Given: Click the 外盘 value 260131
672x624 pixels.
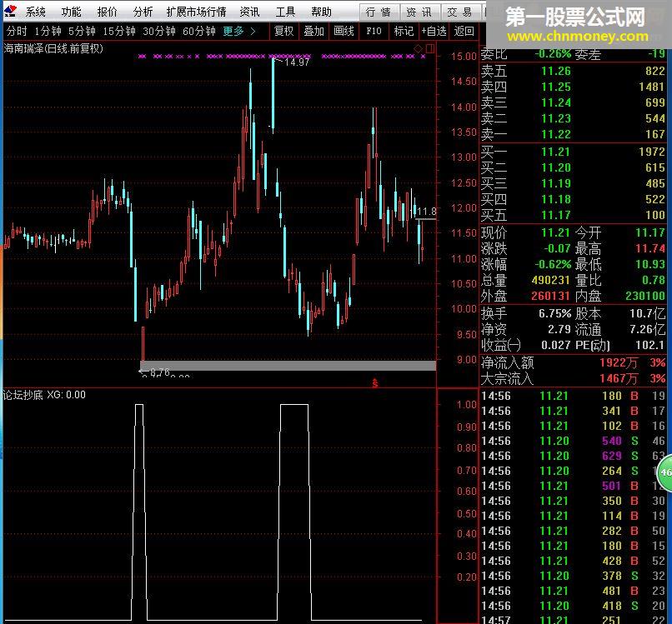Looking at the screenshot, I should (x=551, y=296).
